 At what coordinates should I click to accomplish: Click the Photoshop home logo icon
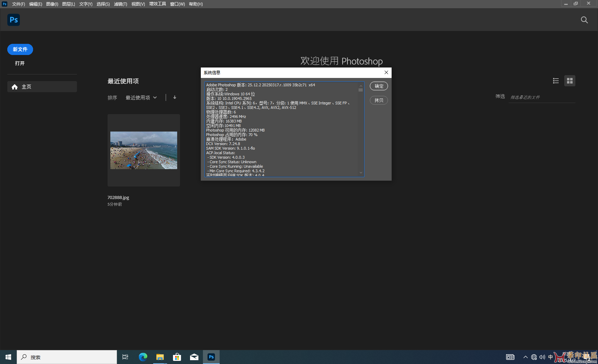coord(14,20)
